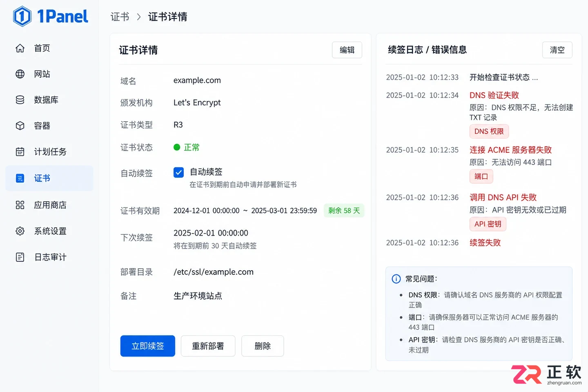Click the 证书 breadcrumb link
Screen dimensions: 588x392
(120, 17)
